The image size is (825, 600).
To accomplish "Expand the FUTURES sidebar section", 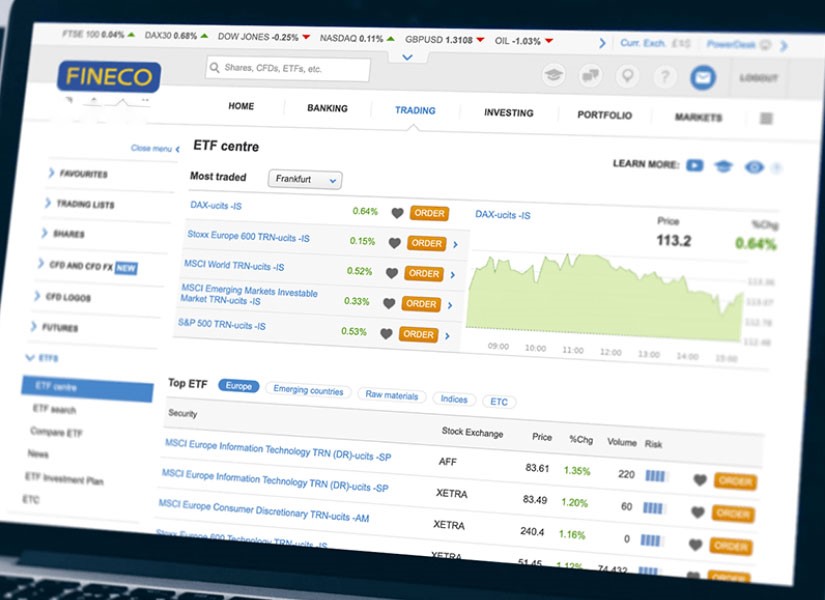I will pos(55,327).
